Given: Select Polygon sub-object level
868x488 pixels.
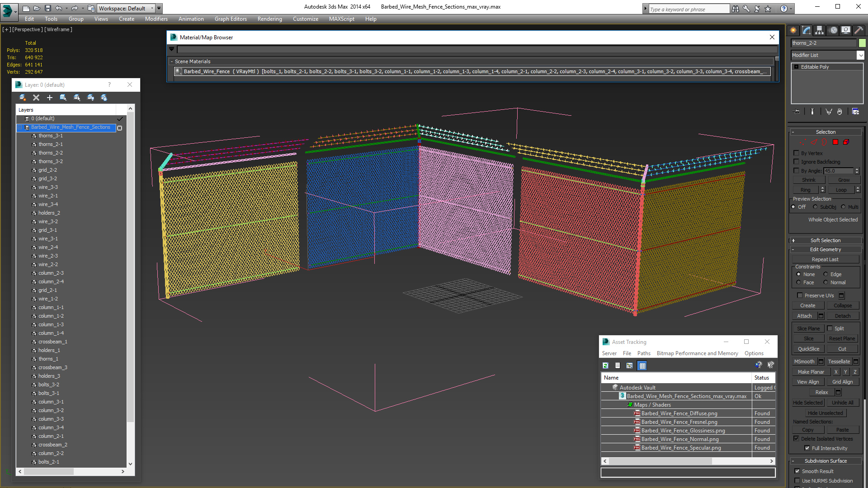Looking at the screenshot, I should tap(835, 142).
